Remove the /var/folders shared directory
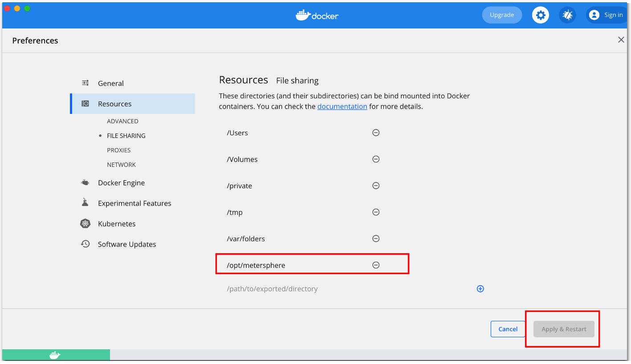 [376, 239]
